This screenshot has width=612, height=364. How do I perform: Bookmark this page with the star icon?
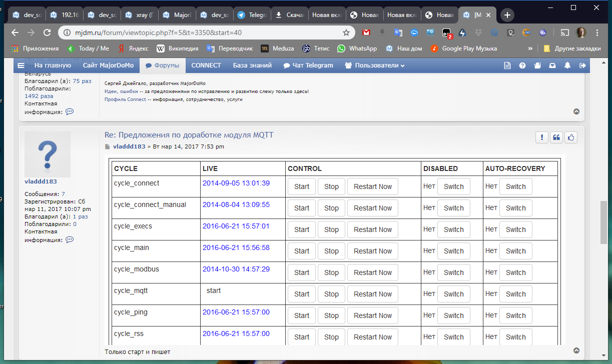point(346,32)
